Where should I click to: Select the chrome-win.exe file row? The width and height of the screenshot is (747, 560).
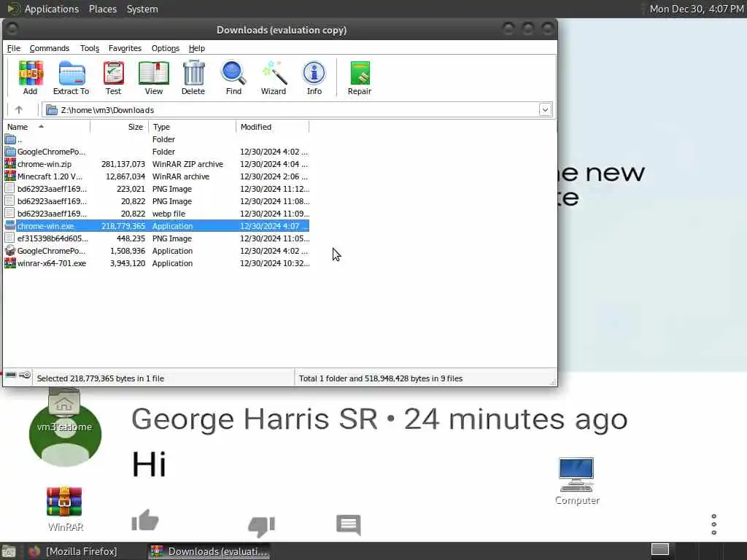click(157, 226)
